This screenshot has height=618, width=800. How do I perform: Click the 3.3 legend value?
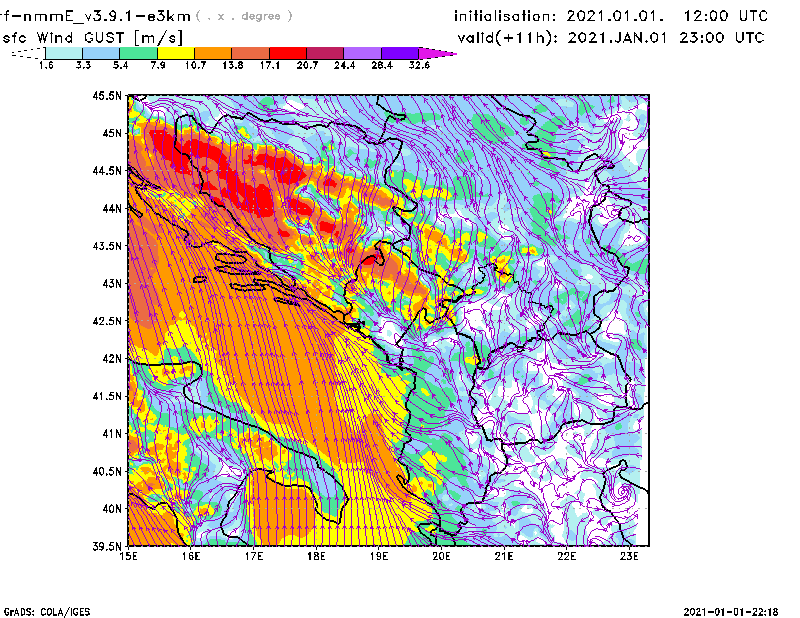83,65
